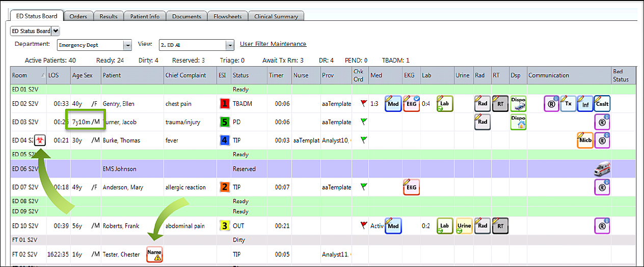
Task: Go to the Documents tab
Action: click(186, 16)
